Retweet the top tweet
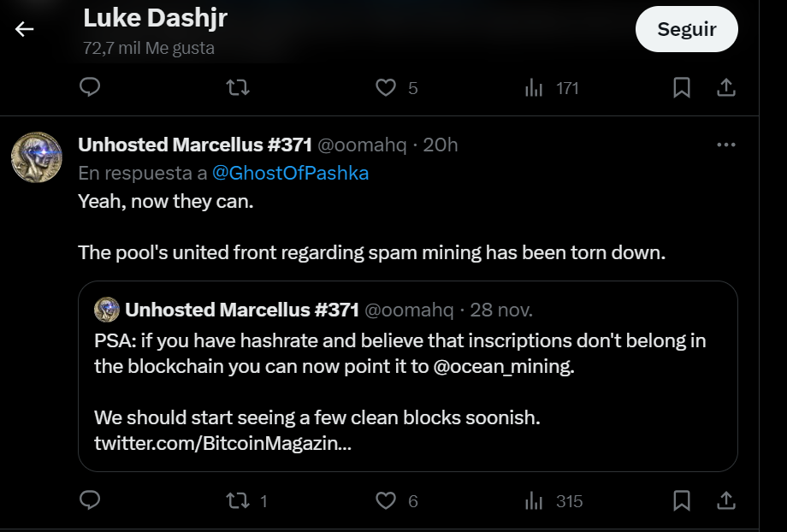Image resolution: width=787 pixels, height=532 pixels. (x=238, y=87)
